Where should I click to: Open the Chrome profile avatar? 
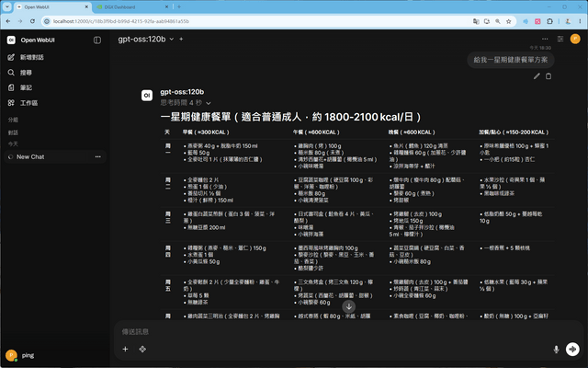[x=568, y=21]
